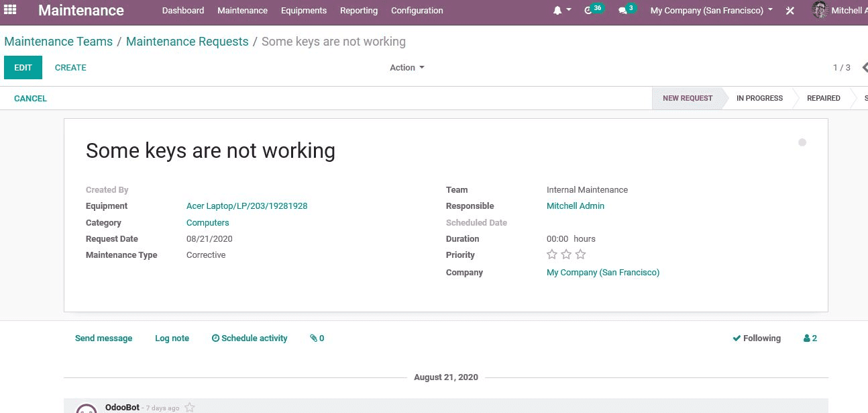
Task: Set priority to three stars
Action: [581, 255]
